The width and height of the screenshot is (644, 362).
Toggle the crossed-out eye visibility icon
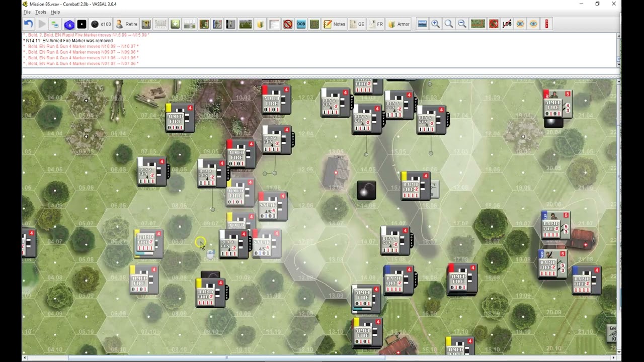pos(520,24)
